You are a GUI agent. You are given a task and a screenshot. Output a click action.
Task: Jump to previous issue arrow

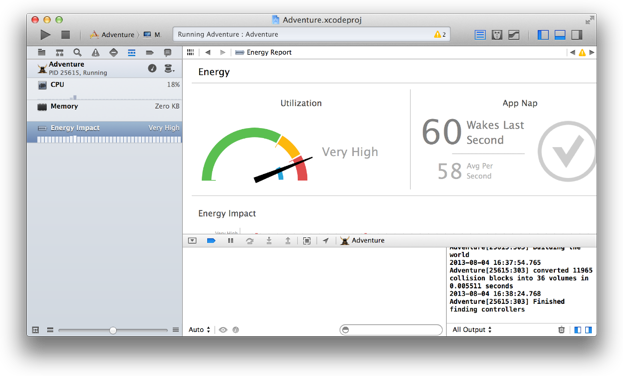tap(572, 52)
